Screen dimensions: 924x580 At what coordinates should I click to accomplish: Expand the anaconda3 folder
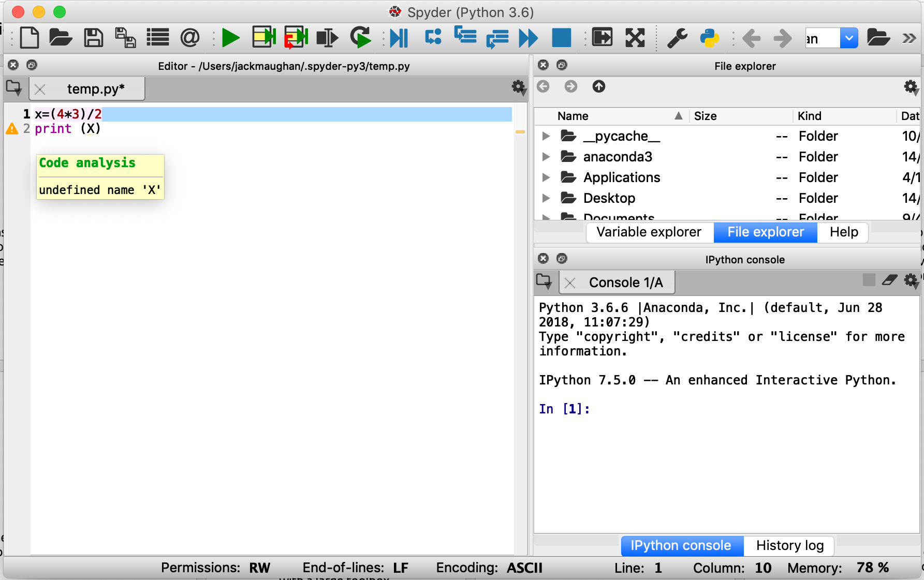(546, 157)
